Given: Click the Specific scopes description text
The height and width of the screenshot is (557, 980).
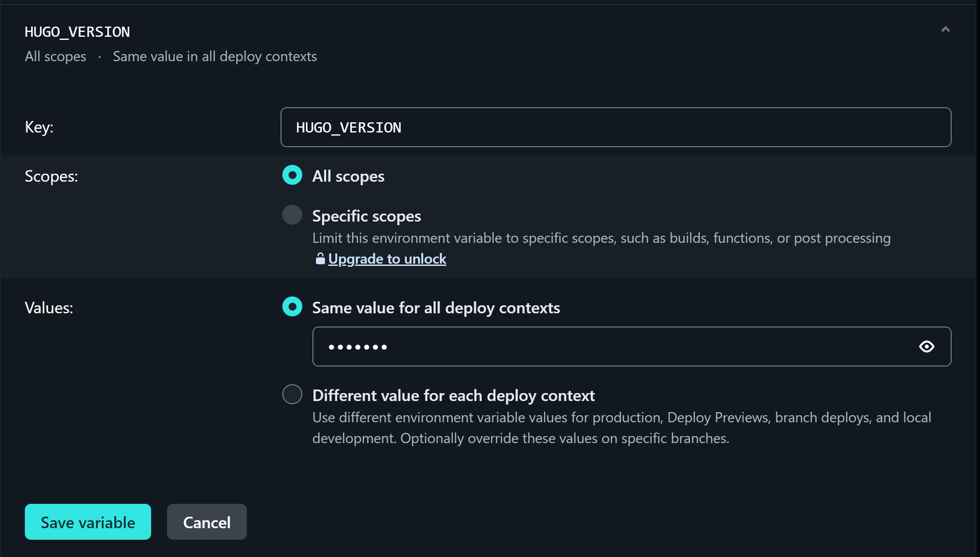Looking at the screenshot, I should coord(601,238).
